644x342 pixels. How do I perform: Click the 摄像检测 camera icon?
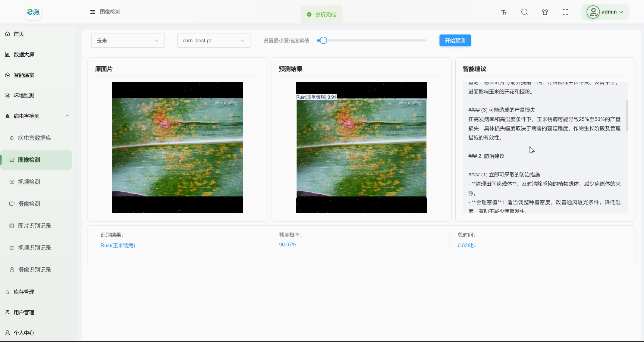(x=12, y=204)
